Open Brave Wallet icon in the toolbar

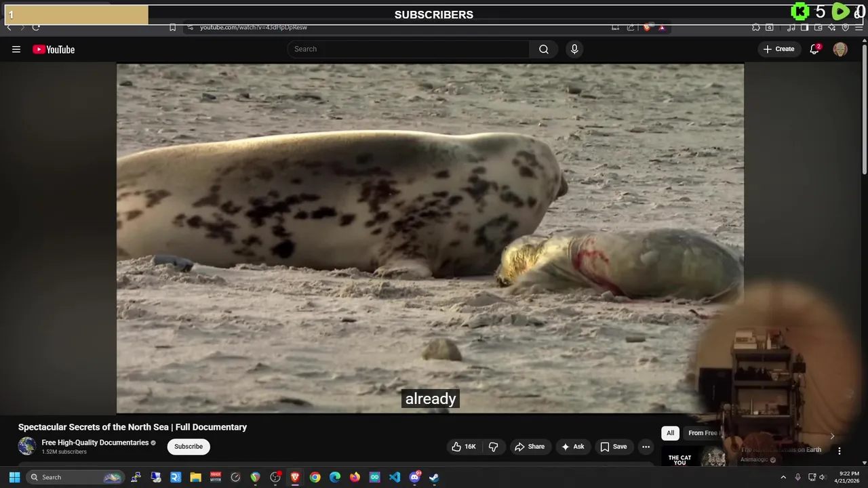click(818, 27)
